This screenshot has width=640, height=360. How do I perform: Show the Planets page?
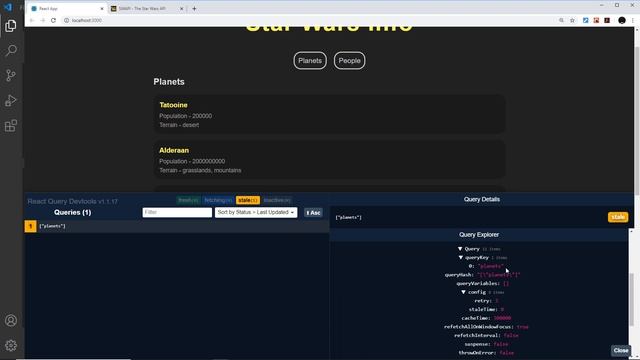click(310, 61)
